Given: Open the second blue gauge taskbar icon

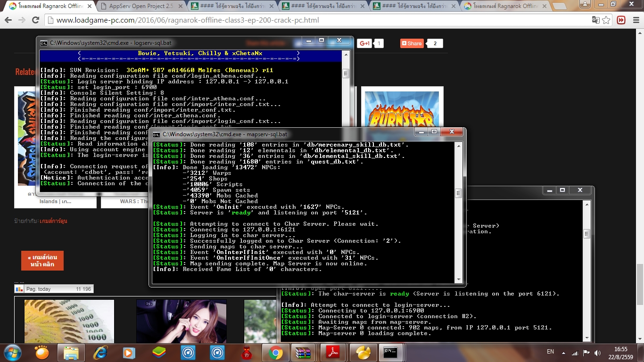Looking at the screenshot, I should point(217,353).
